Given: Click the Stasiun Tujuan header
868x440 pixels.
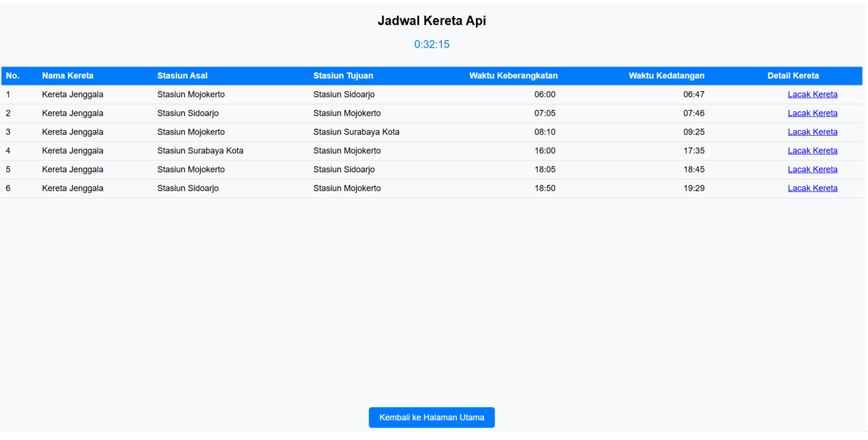Looking at the screenshot, I should tap(343, 76).
